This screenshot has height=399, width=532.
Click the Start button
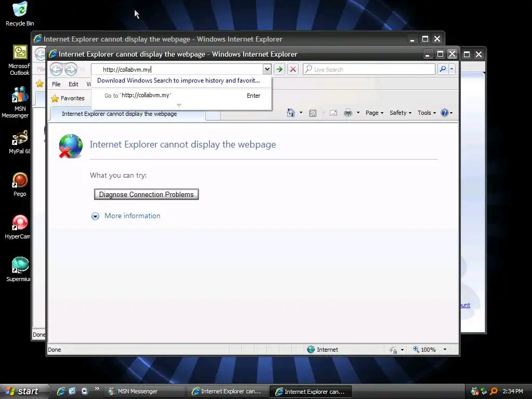(24, 391)
